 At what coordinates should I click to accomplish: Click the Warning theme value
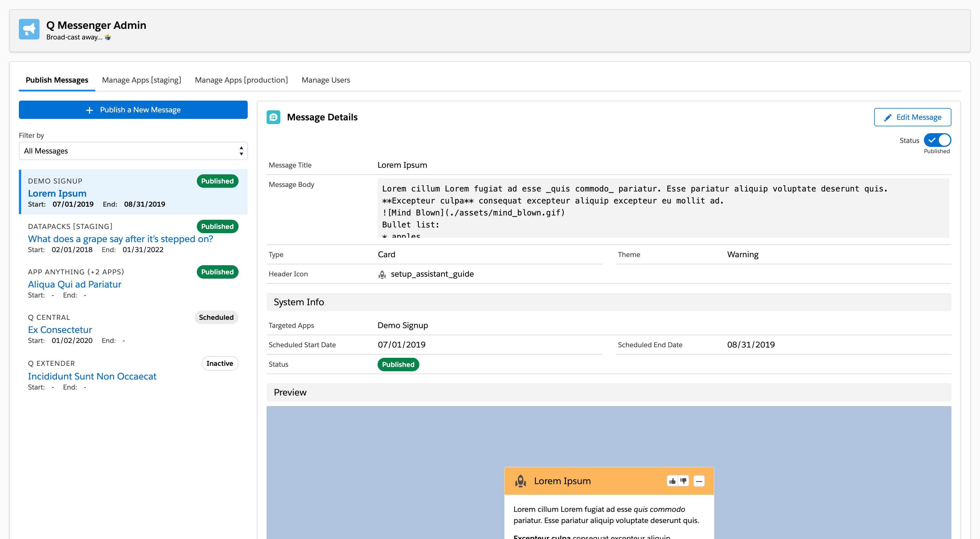(x=743, y=254)
